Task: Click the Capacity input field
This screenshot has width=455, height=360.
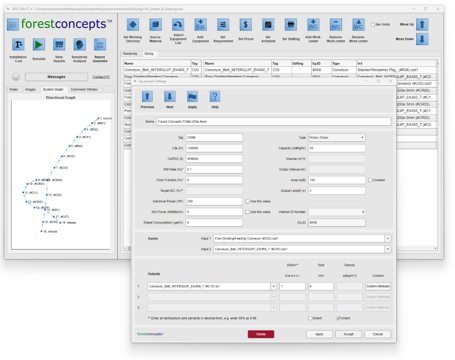Action: (337, 148)
